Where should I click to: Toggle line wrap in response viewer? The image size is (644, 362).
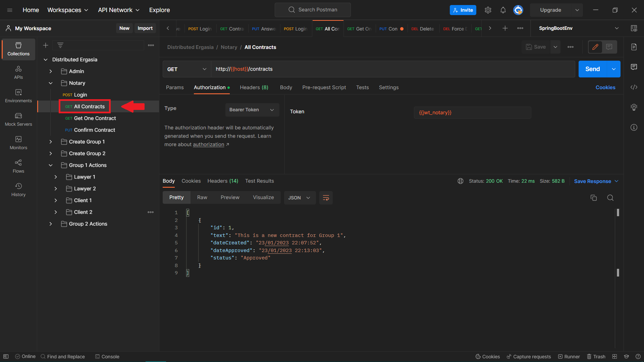tap(326, 198)
